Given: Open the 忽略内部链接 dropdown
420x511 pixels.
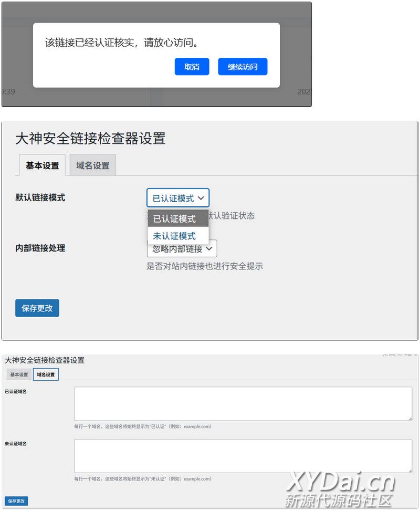Looking at the screenshot, I should click(x=182, y=248).
